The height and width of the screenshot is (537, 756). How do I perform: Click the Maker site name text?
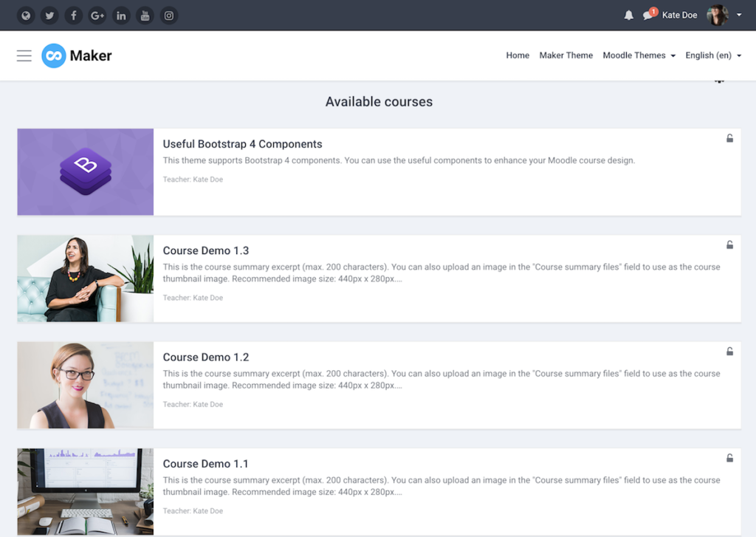point(91,55)
